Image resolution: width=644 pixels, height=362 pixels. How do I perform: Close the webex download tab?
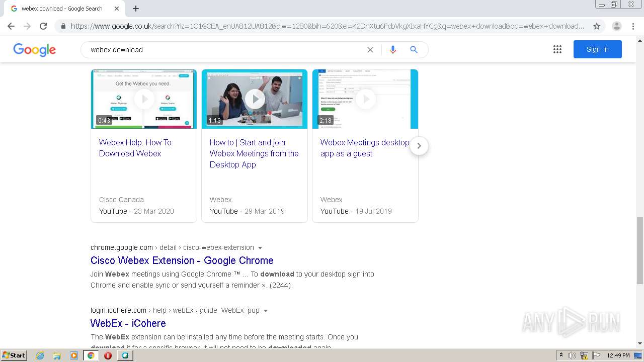(117, 9)
